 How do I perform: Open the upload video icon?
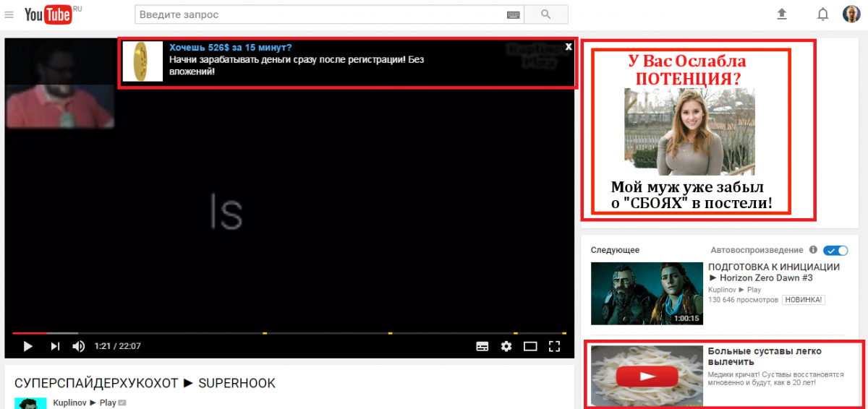[x=782, y=14]
